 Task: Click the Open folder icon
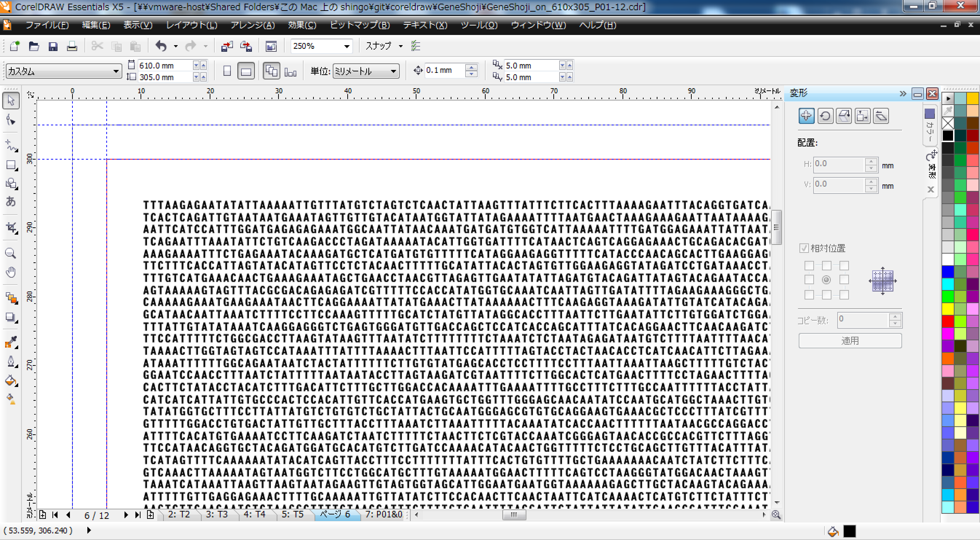[x=33, y=46]
